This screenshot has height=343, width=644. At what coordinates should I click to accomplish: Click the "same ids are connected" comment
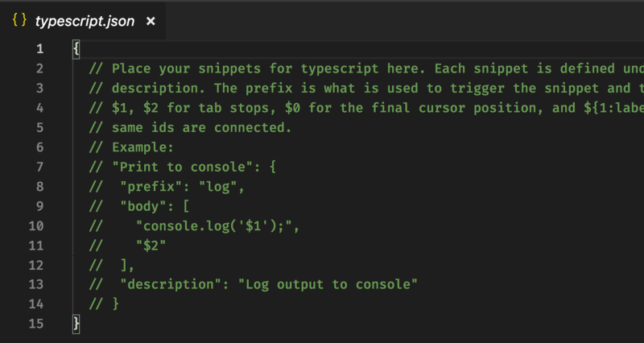[192, 127]
